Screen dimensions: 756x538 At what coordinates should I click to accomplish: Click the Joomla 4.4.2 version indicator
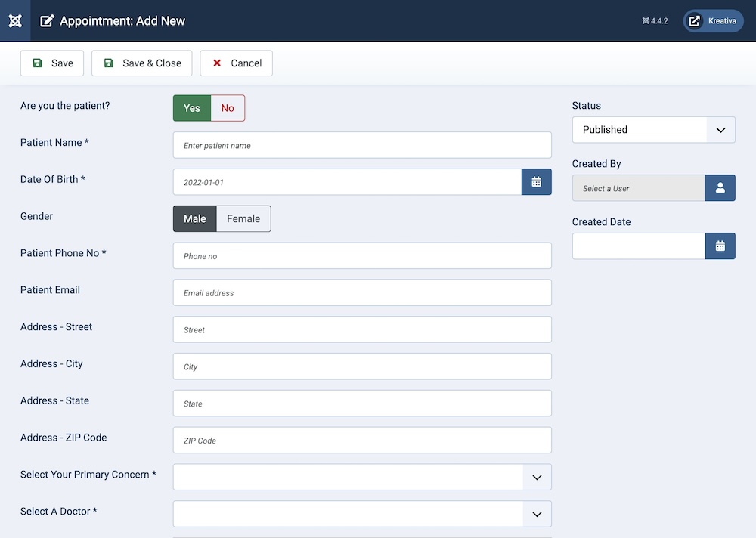[x=655, y=20]
